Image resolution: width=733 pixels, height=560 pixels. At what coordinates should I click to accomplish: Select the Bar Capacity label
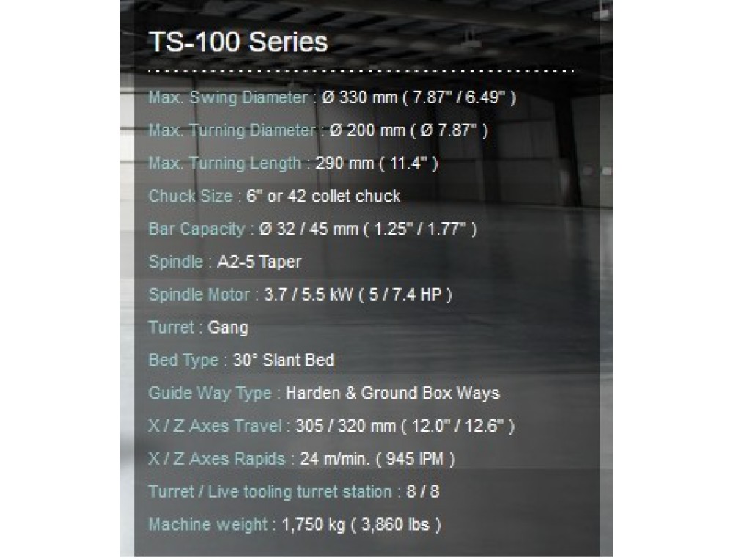coord(196,229)
